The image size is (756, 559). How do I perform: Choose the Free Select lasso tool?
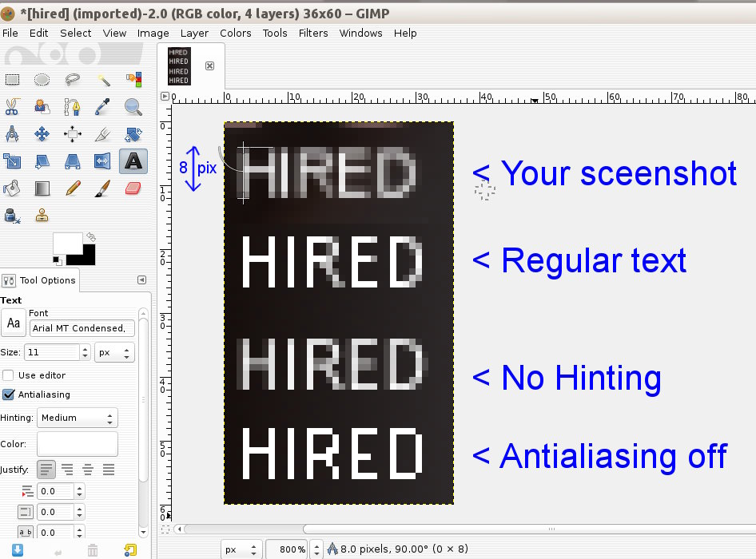pos(72,79)
